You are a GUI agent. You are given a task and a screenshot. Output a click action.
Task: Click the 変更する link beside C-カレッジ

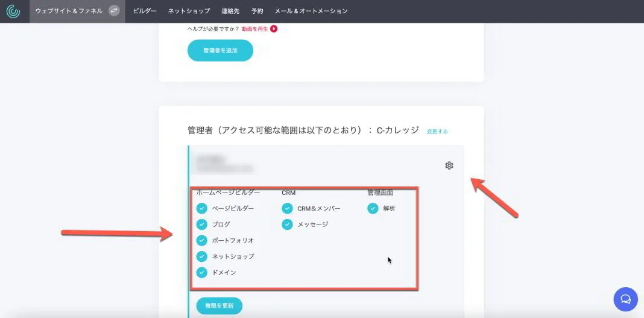click(437, 132)
